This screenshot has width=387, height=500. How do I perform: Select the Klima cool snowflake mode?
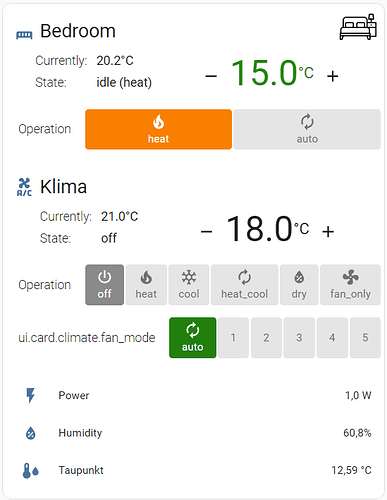(x=189, y=285)
